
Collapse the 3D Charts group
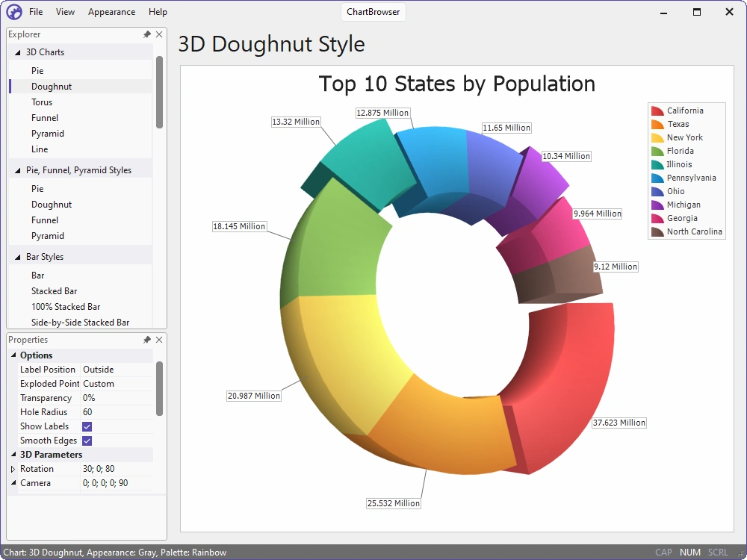click(x=18, y=52)
